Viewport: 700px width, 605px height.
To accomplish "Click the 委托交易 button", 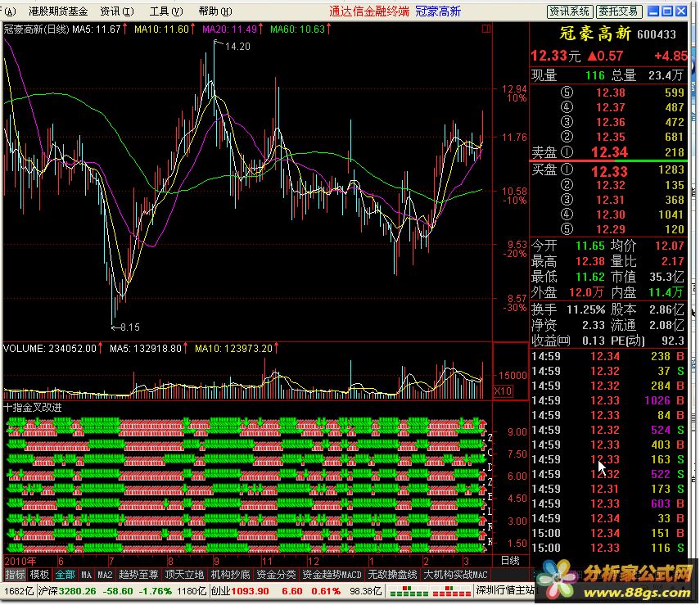I will 619,11.
